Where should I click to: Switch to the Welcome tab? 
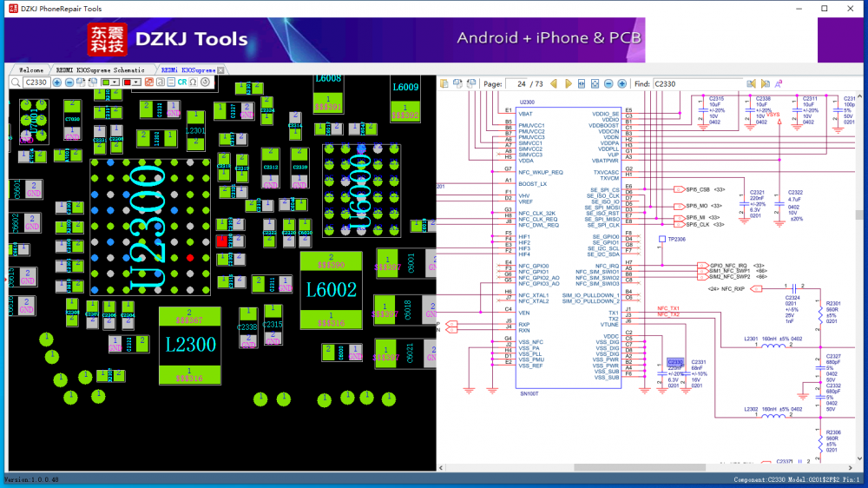30,69
